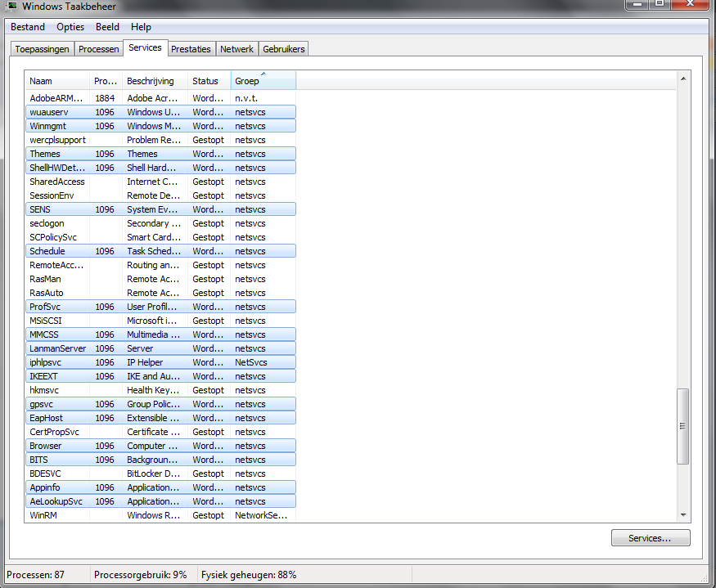Select the WinRM service row

pos(160,515)
